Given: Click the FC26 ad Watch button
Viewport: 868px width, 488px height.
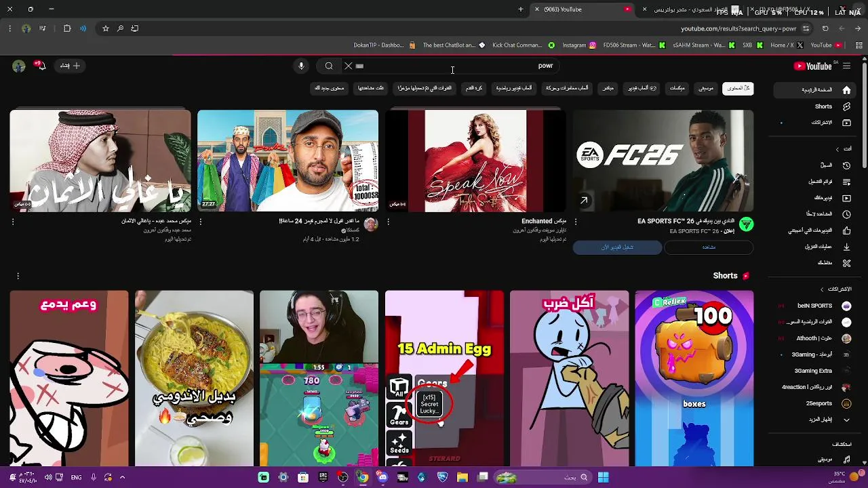Looking at the screenshot, I should point(709,247).
